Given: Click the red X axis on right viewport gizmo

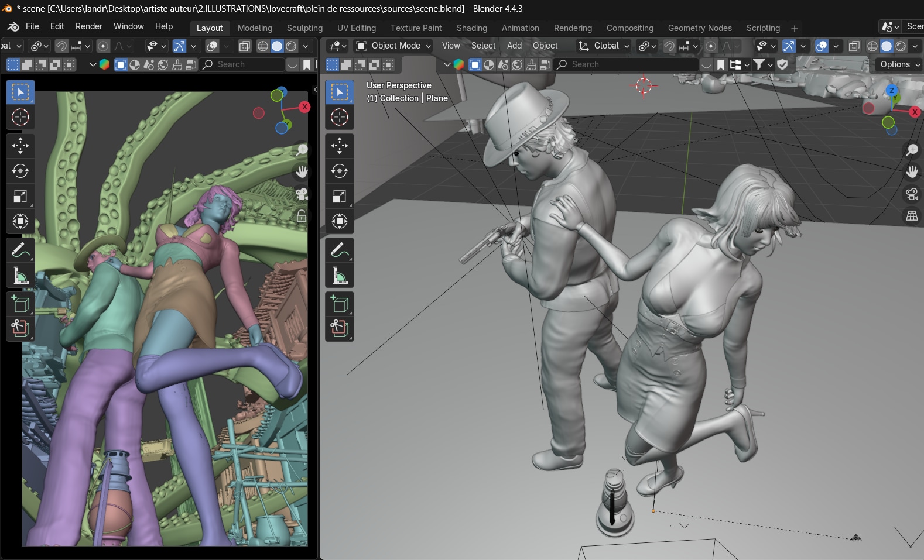Looking at the screenshot, I should click(915, 112).
